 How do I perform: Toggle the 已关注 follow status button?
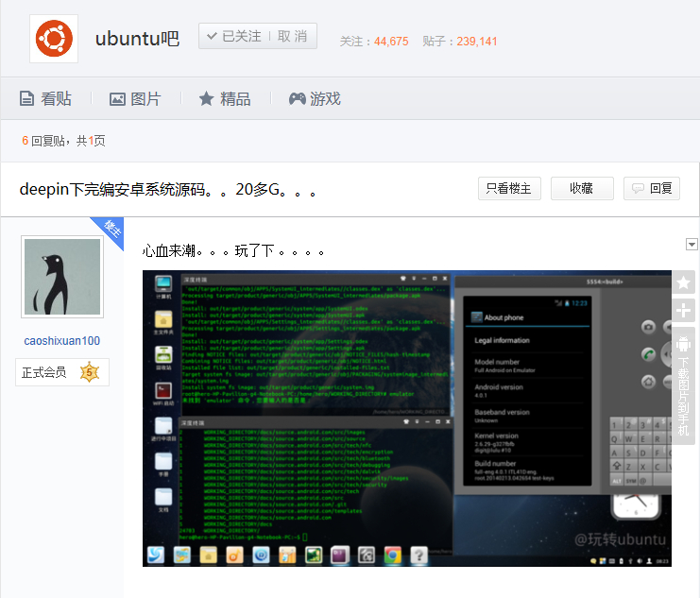(234, 36)
